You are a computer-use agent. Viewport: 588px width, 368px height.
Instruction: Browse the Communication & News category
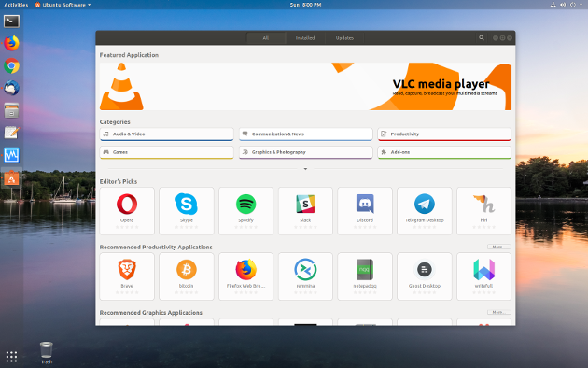pyautogui.click(x=305, y=134)
